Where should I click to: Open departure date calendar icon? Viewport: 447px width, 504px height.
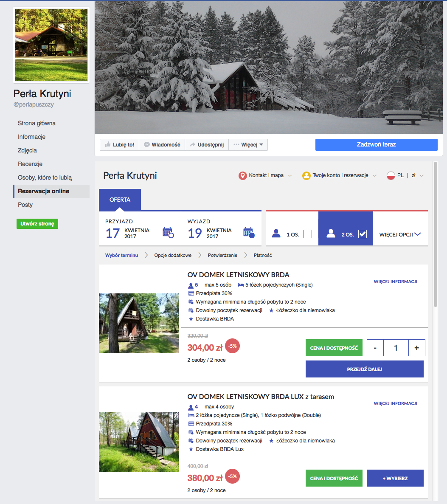[249, 232]
